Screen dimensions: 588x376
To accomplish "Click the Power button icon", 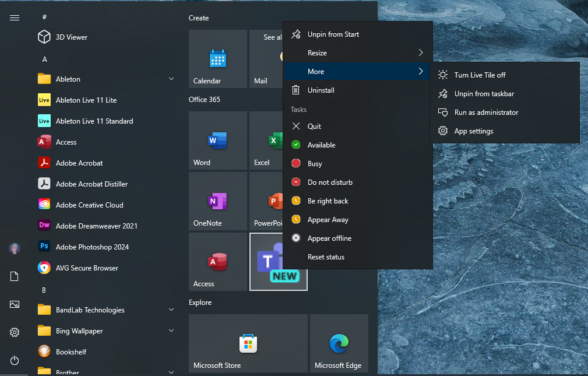I will click(x=14, y=360).
